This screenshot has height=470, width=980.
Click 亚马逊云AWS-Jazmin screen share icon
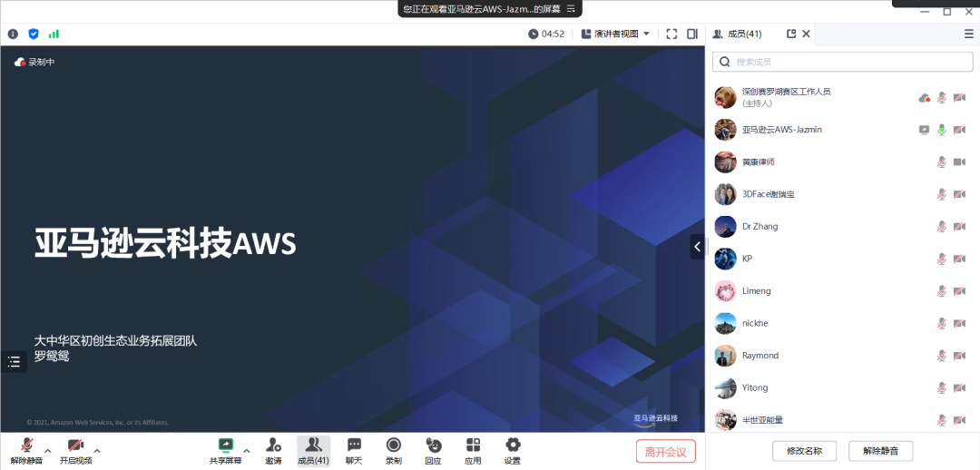point(924,130)
